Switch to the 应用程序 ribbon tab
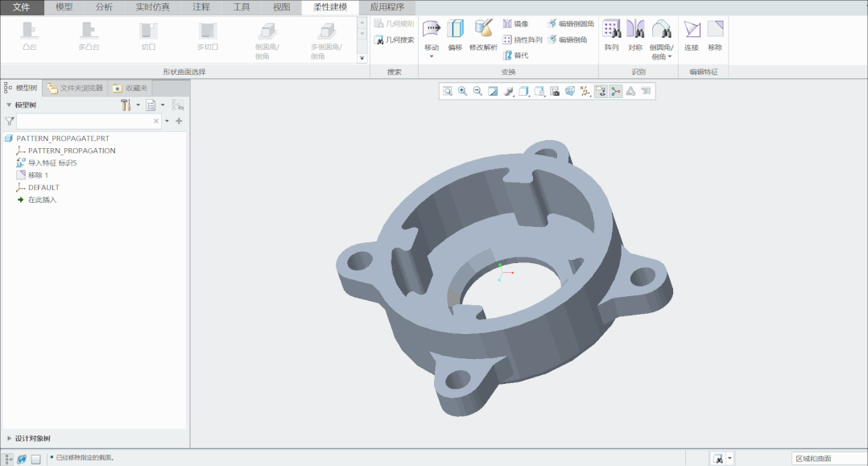This screenshot has height=466, width=868. 387,7
